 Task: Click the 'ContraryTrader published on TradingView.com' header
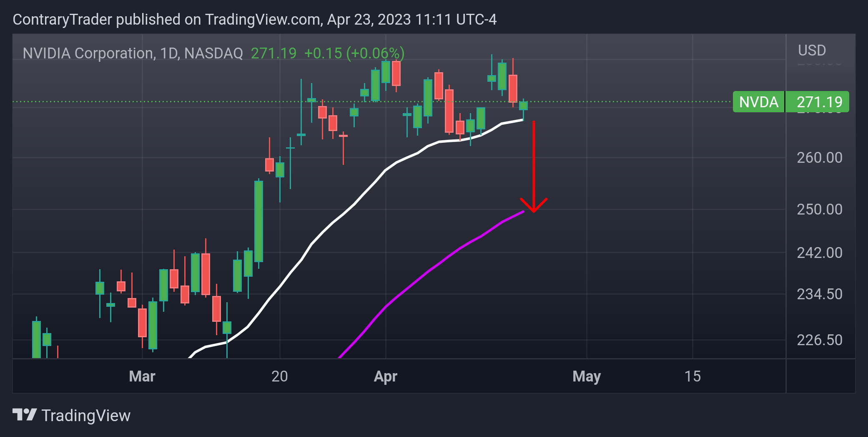[255, 20]
